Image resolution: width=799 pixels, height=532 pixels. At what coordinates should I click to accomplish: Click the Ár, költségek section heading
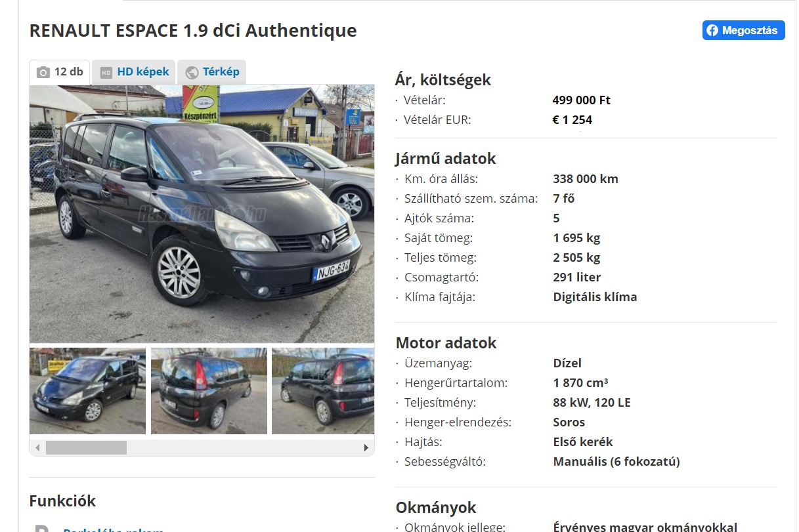443,80
